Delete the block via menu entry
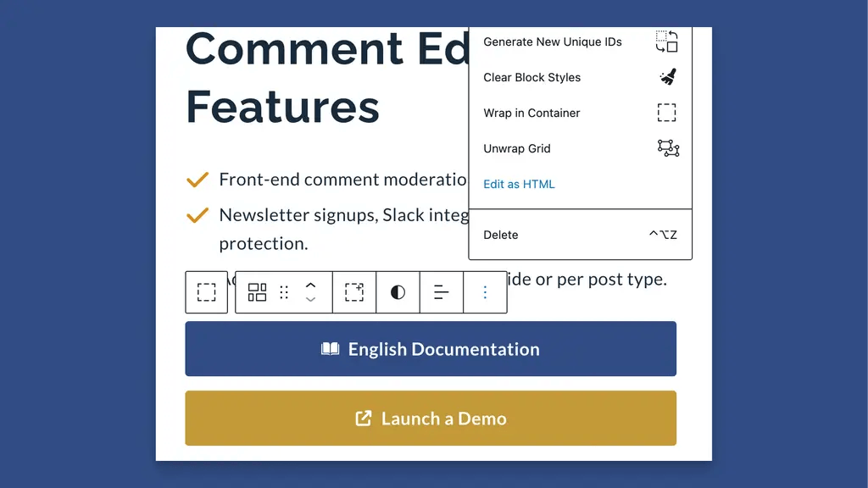 [500, 235]
